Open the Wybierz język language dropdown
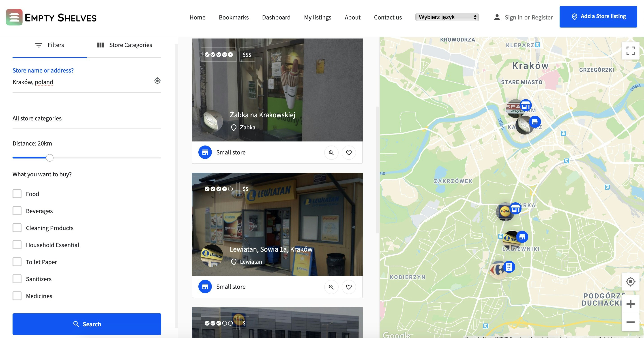The height and width of the screenshot is (338, 644). (447, 17)
